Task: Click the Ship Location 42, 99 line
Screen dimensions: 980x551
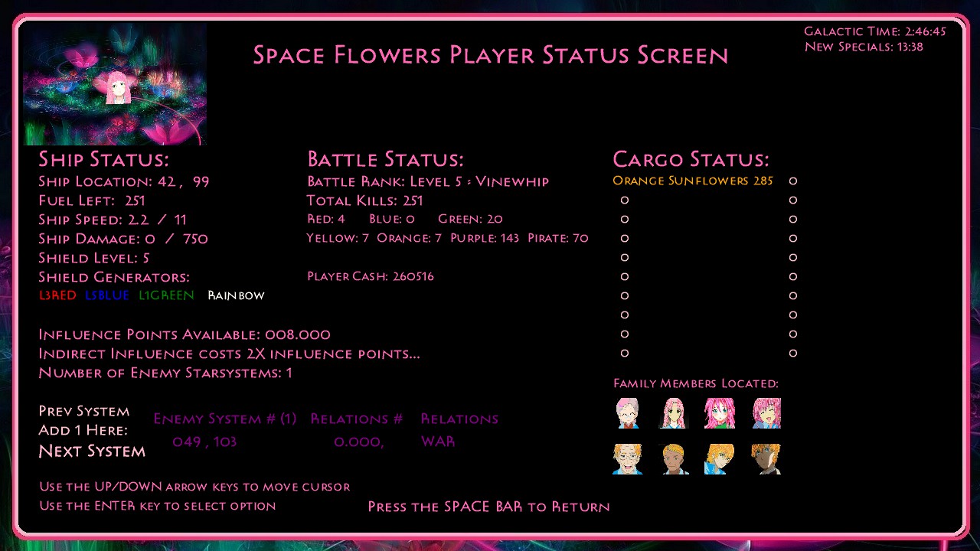Action: (x=124, y=181)
